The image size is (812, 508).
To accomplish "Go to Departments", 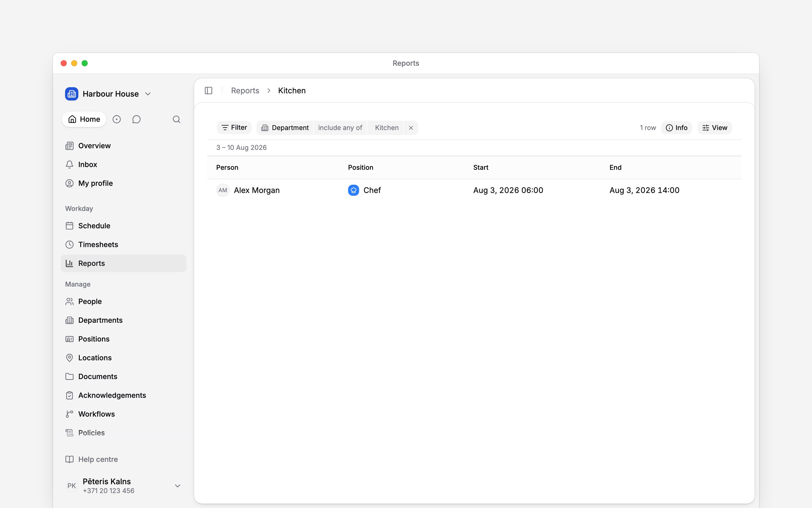I will pos(123,320).
